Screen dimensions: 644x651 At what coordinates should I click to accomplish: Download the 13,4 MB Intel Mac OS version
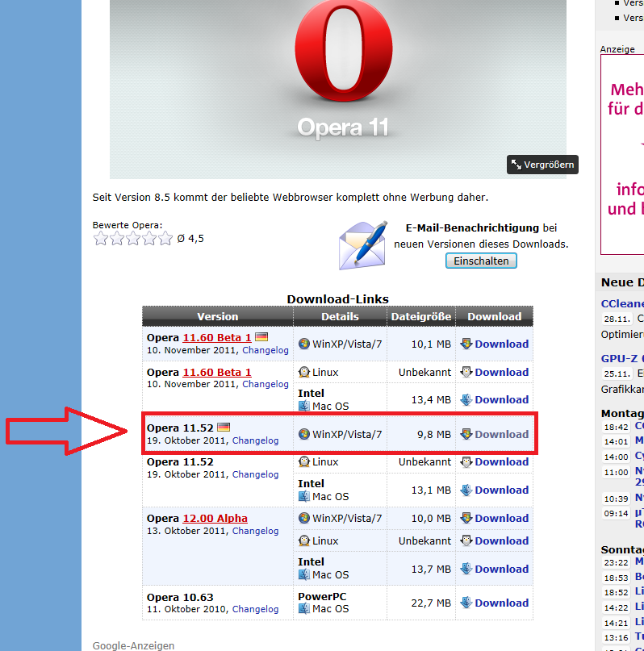pyautogui.click(x=502, y=399)
